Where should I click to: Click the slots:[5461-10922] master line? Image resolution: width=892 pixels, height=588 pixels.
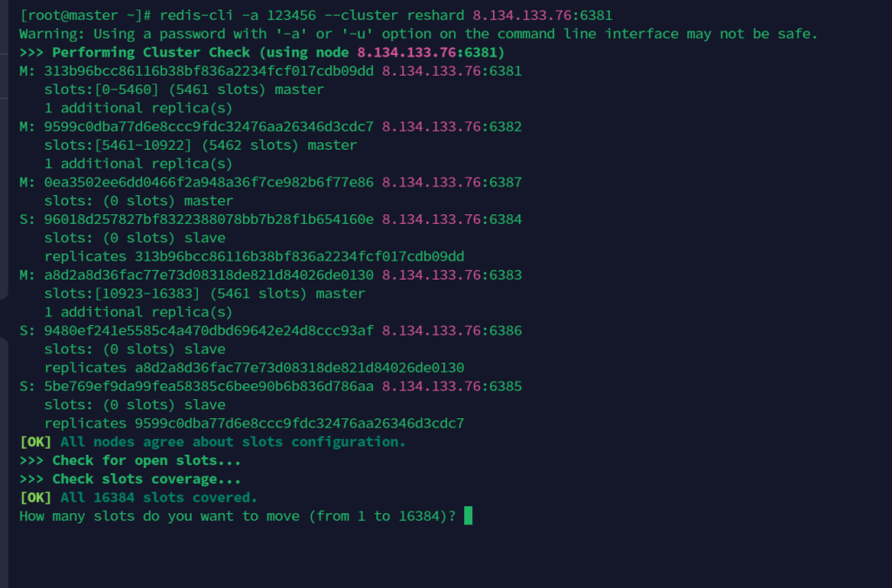click(x=200, y=145)
